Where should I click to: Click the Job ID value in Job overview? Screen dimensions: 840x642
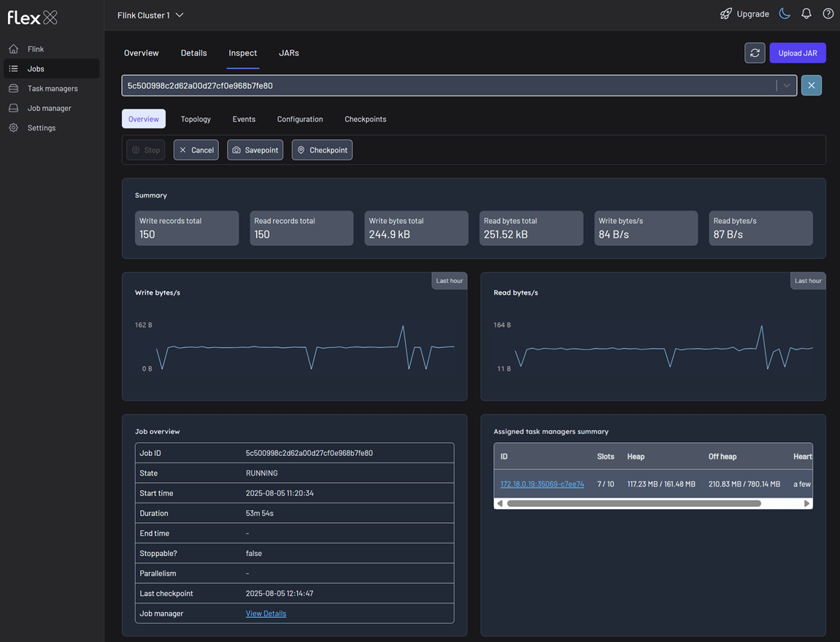tap(309, 453)
